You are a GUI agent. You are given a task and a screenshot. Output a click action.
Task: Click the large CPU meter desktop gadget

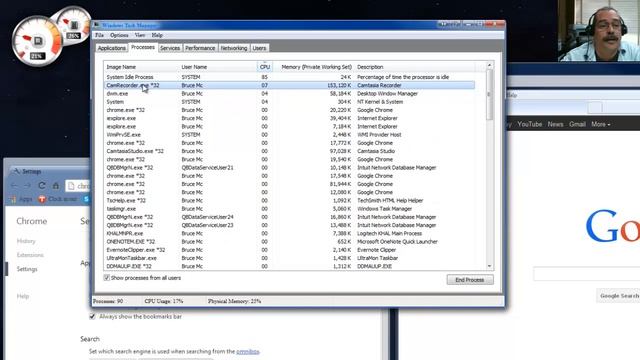coord(37,41)
